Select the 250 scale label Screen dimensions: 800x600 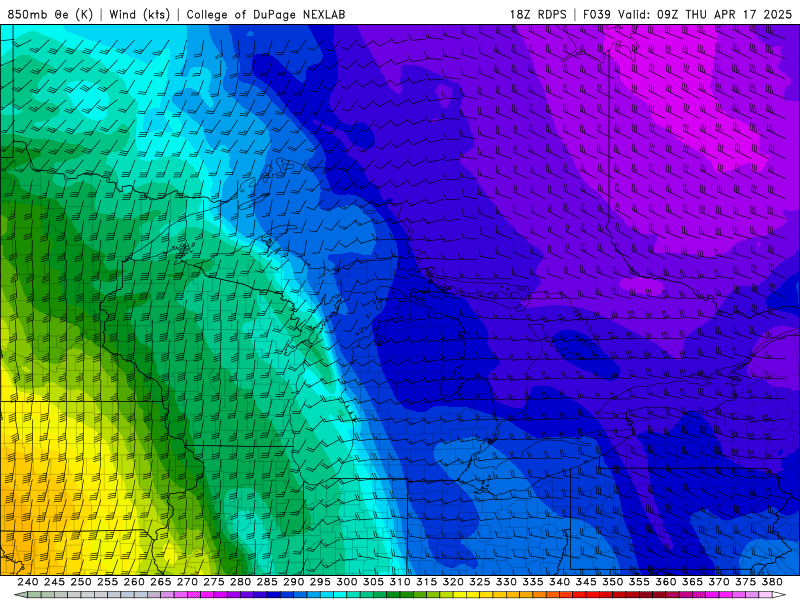click(81, 582)
